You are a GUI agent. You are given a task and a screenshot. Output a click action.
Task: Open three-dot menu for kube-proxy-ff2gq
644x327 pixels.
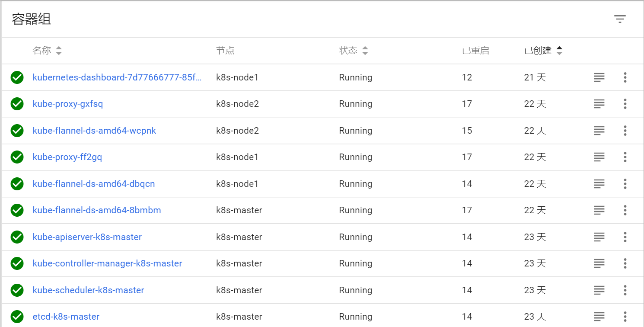[x=625, y=157]
